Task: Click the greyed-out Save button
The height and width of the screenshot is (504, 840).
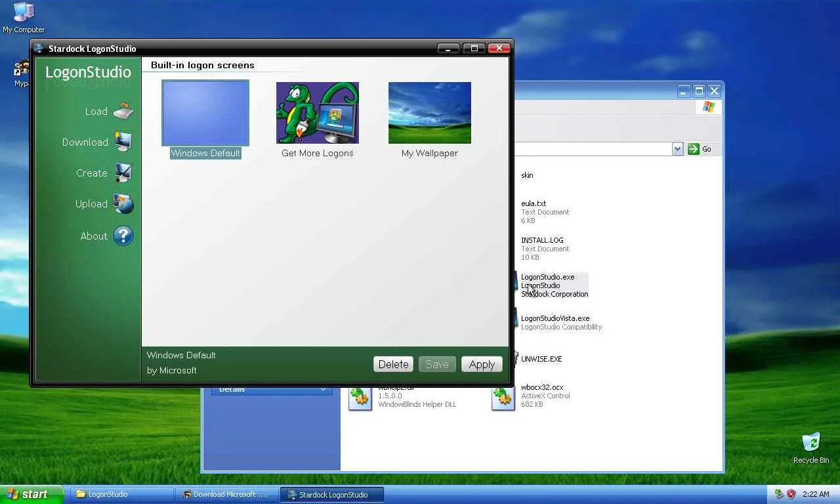Action: point(437,364)
